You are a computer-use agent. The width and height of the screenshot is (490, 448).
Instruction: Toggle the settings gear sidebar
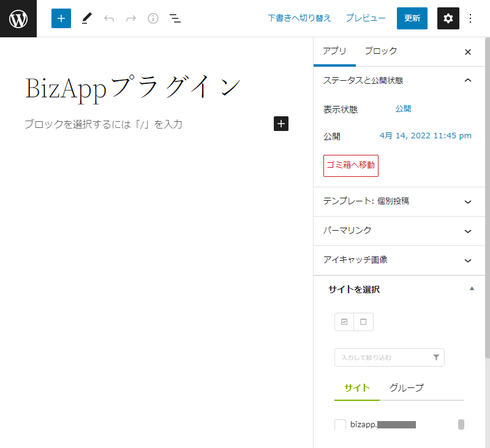(x=448, y=18)
